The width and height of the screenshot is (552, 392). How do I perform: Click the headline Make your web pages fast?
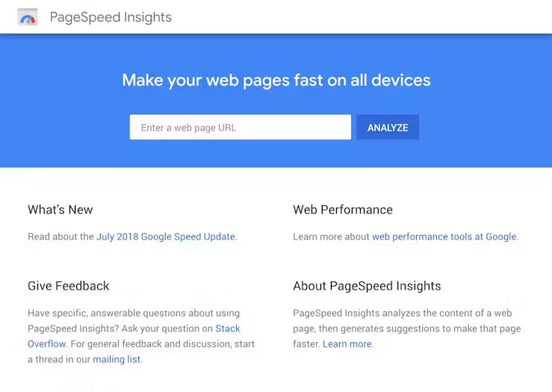click(x=276, y=80)
